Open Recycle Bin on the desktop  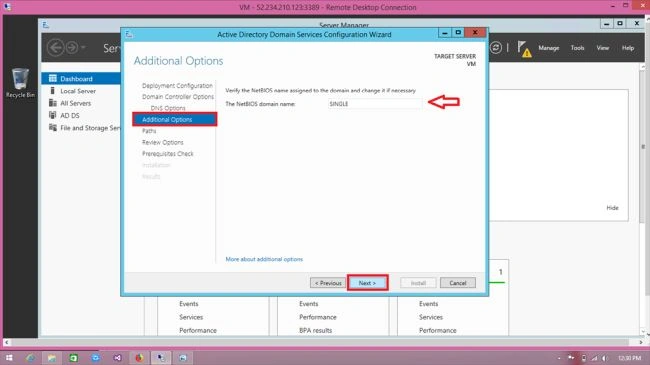20,83
